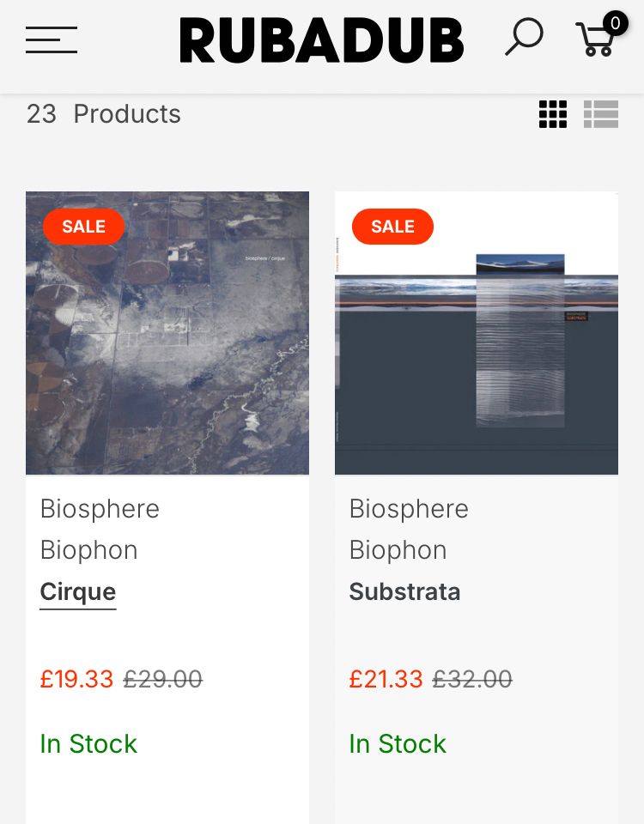Image resolution: width=644 pixels, height=824 pixels.
Task: Click the SALE badge on Cirque
Action: point(83,227)
